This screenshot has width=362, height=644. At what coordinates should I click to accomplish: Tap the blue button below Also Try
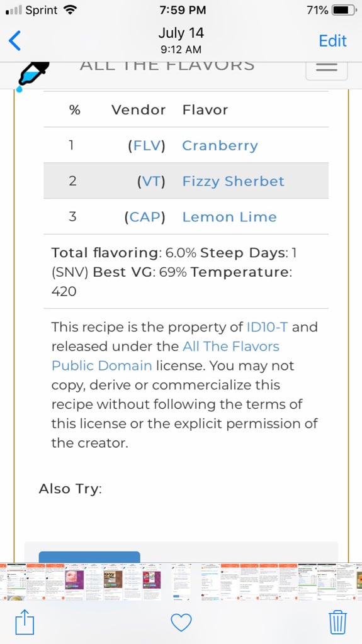[x=89, y=557]
